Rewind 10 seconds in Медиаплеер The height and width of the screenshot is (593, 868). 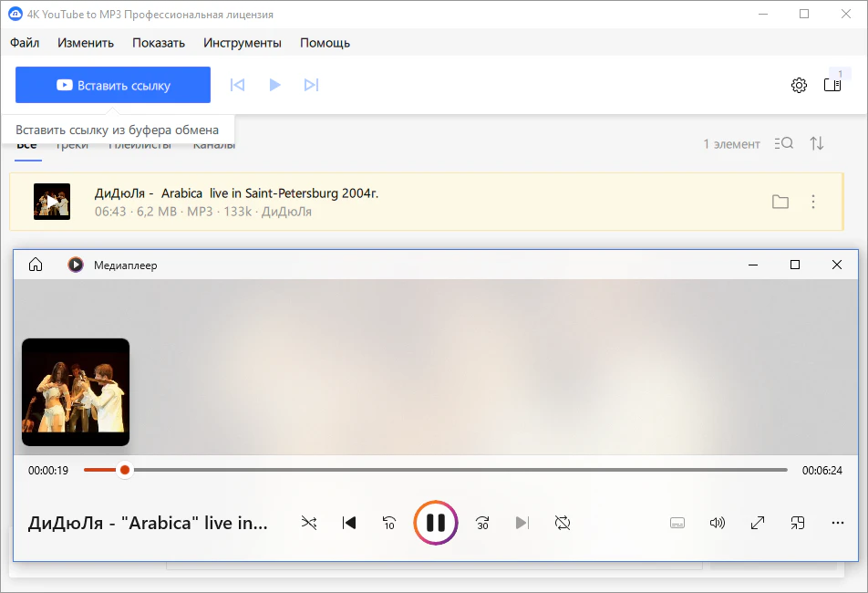[x=389, y=523]
